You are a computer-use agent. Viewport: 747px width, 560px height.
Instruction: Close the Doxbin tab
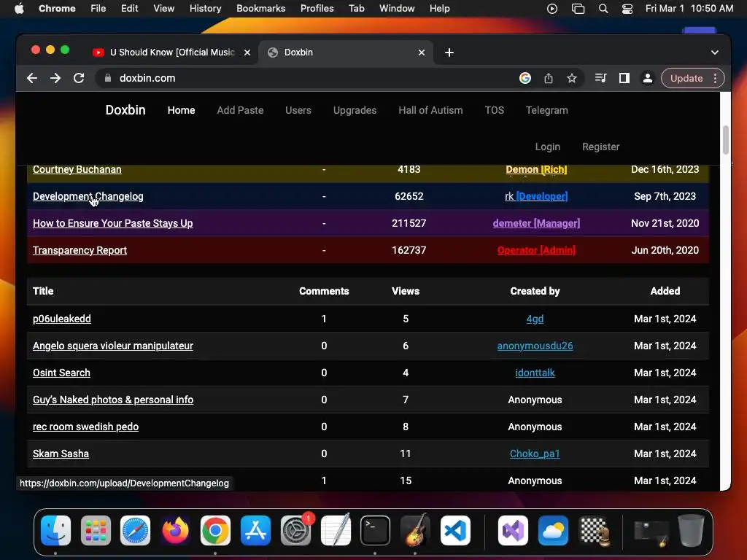(422, 52)
